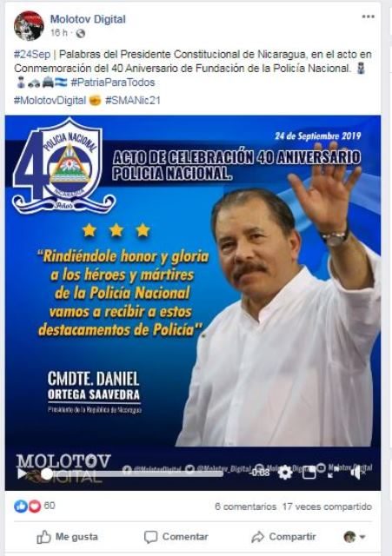View the public audience globe icon
Image resolution: width=392 pixels, height=556 pixels.
pyautogui.click(x=81, y=33)
